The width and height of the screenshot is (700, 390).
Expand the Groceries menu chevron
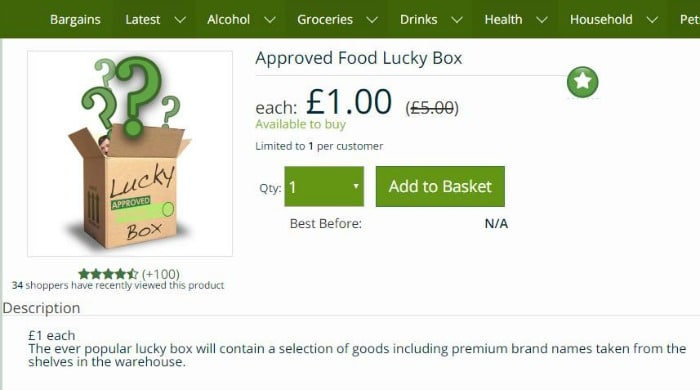[x=372, y=20]
